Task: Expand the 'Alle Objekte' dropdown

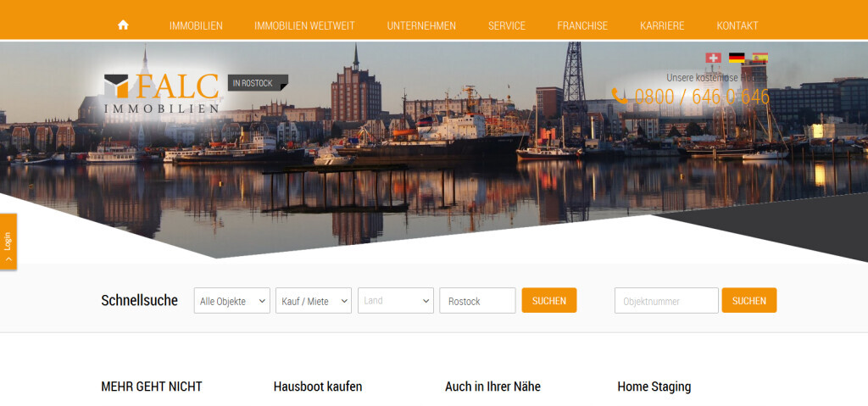Action: point(231,301)
